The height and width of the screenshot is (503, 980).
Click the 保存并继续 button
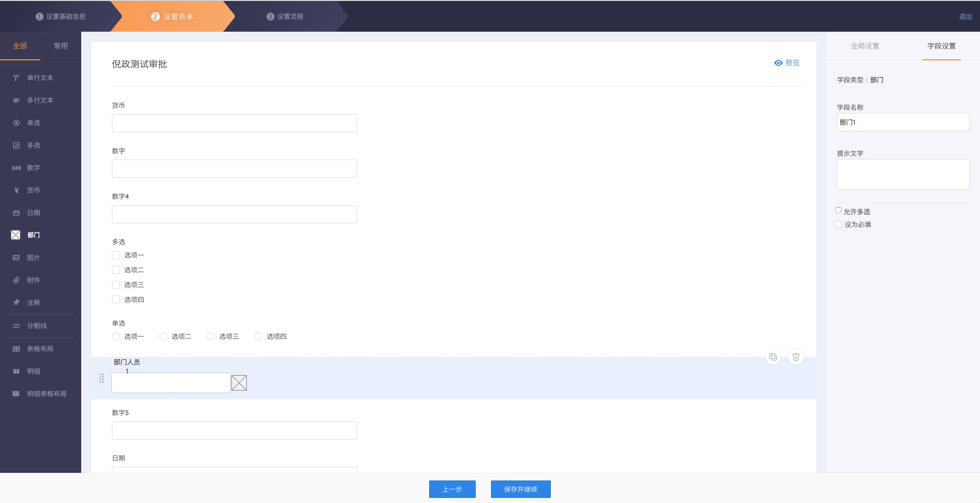point(521,489)
